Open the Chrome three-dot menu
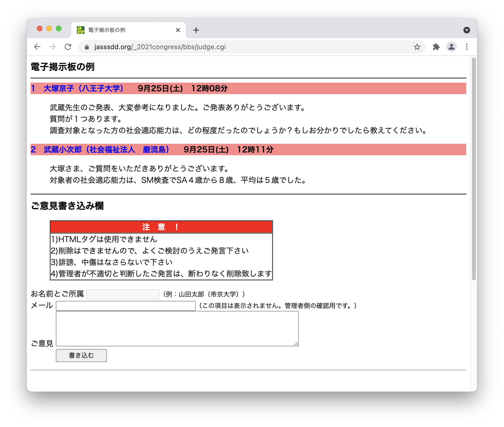The image size is (504, 427). pos(467,47)
